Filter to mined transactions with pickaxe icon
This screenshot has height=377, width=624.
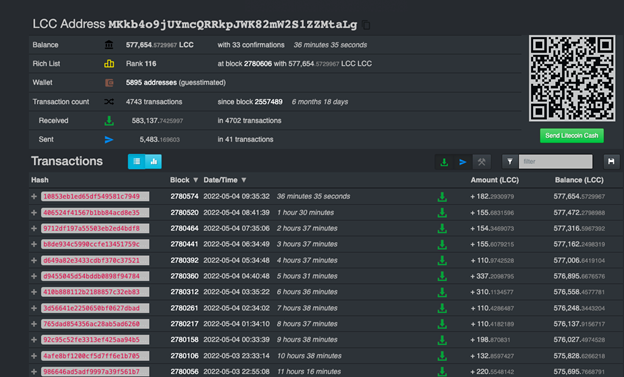482,162
